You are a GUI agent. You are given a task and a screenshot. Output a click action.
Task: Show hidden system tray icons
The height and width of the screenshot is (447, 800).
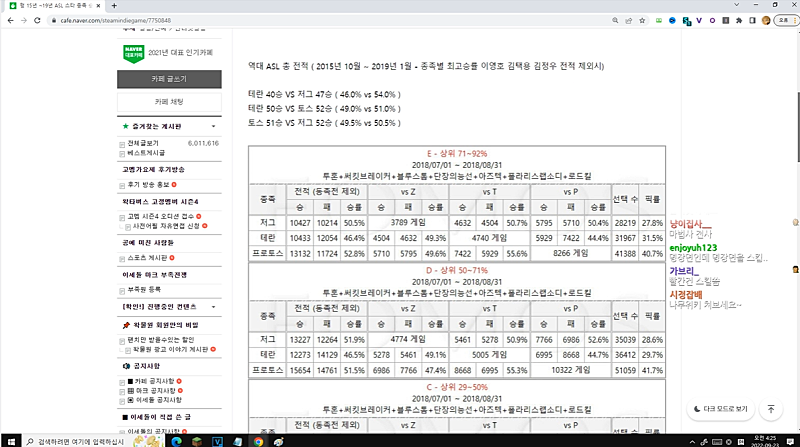pyautogui.click(x=692, y=442)
